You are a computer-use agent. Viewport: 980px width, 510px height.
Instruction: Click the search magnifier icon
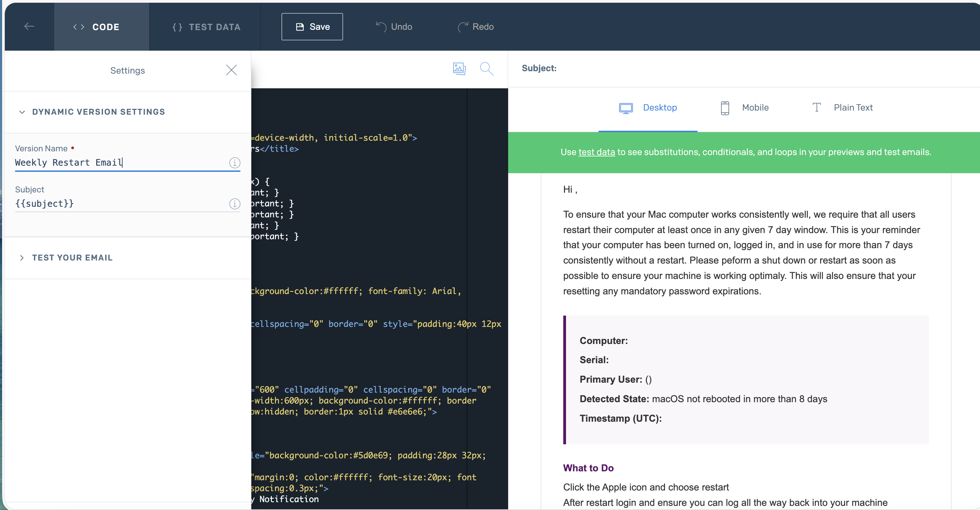click(486, 68)
